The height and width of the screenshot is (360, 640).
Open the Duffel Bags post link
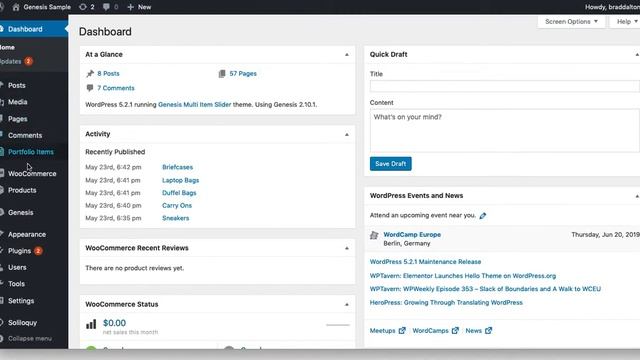[x=179, y=193]
